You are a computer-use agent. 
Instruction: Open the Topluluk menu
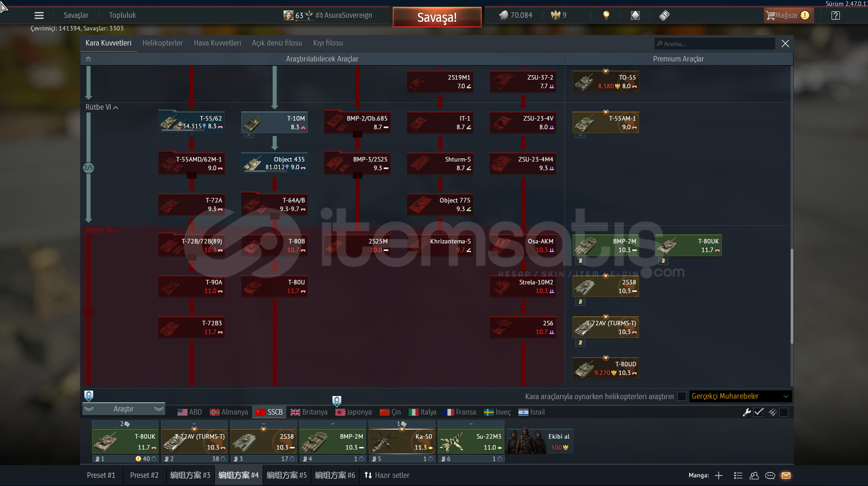coord(122,15)
